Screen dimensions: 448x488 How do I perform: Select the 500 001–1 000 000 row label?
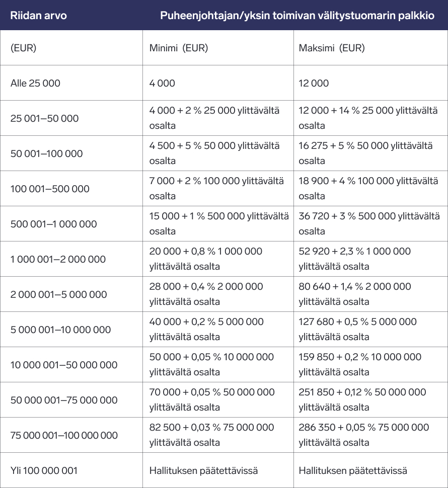point(54,224)
